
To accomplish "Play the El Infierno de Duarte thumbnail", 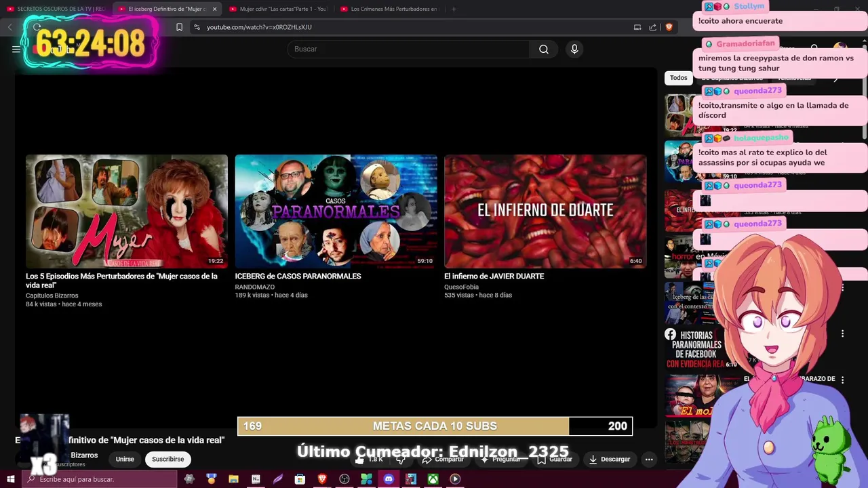I will (x=545, y=211).
